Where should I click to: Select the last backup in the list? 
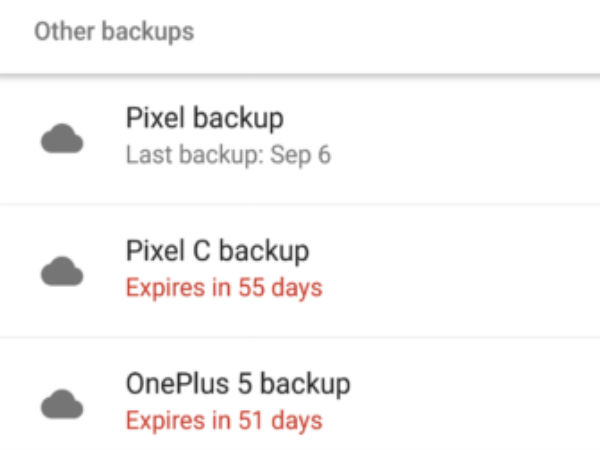click(300, 394)
